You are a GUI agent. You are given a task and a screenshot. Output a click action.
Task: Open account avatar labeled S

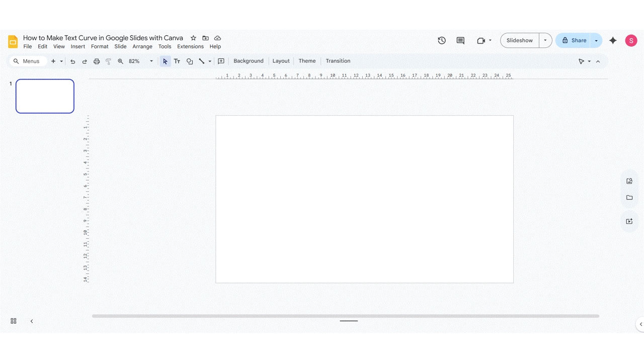[631, 41]
